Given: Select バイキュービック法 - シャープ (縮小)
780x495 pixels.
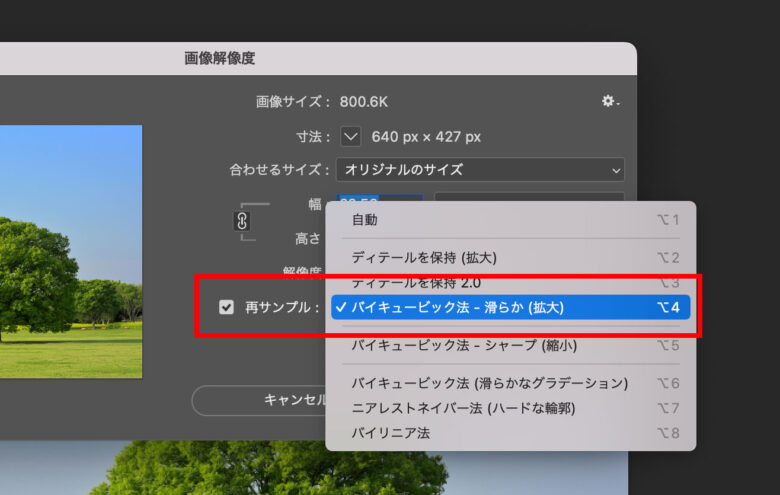Looking at the screenshot, I should pos(510,345).
